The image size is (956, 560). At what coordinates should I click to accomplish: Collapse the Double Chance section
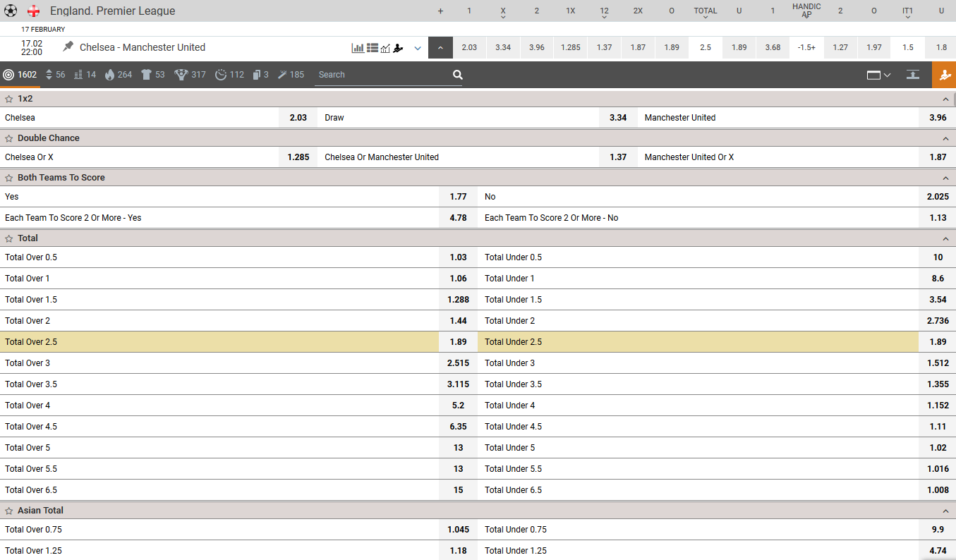pos(945,138)
